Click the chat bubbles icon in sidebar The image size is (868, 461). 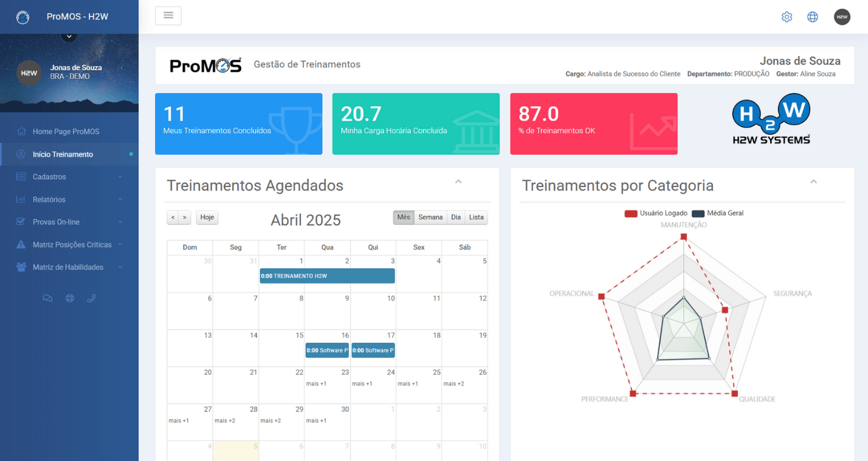tap(47, 299)
